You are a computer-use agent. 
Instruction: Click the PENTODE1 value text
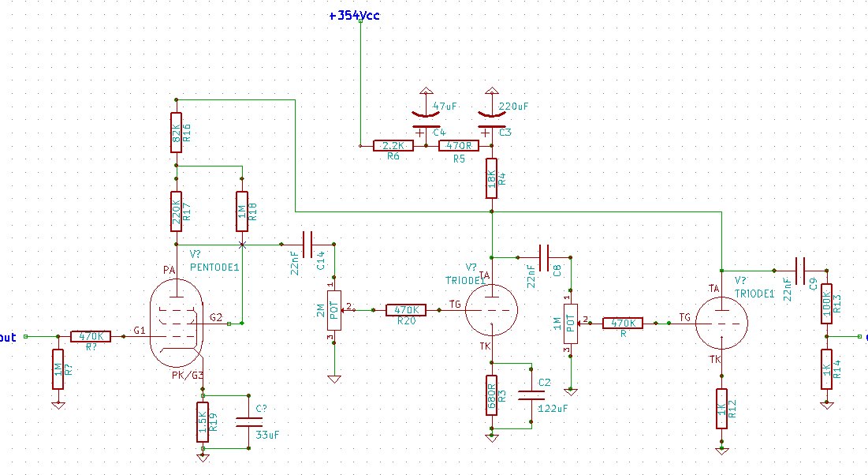pyautogui.click(x=214, y=267)
